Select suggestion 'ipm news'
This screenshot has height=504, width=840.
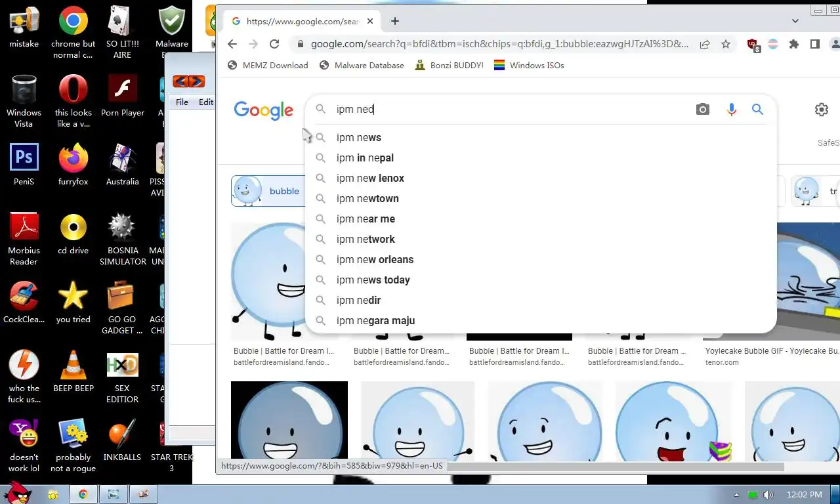541,137
